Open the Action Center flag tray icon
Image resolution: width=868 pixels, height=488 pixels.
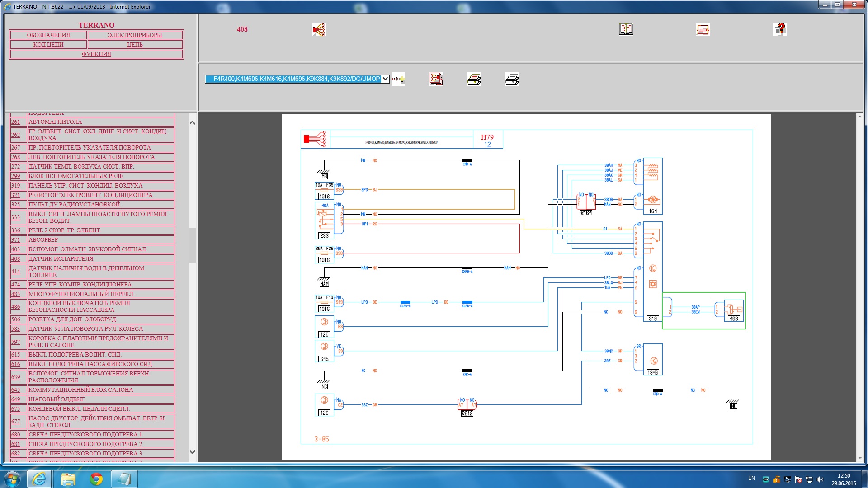click(x=798, y=479)
